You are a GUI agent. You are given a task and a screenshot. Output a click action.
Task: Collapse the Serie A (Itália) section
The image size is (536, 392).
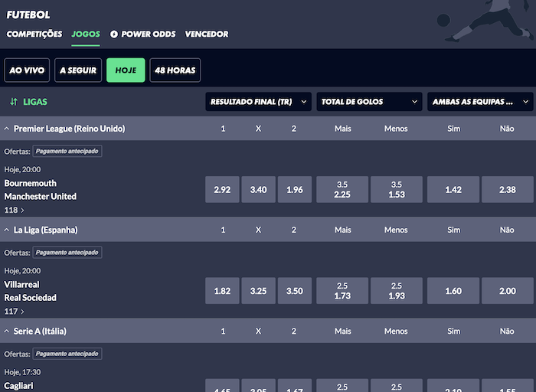(x=7, y=331)
